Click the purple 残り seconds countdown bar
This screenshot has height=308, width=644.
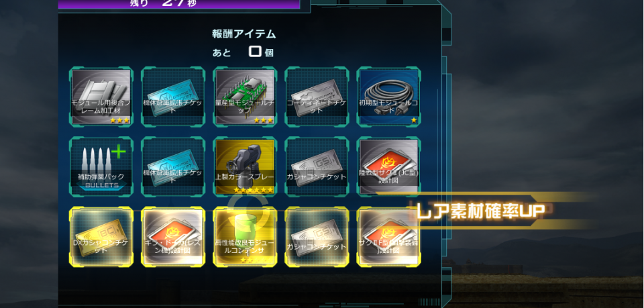(178, 4)
